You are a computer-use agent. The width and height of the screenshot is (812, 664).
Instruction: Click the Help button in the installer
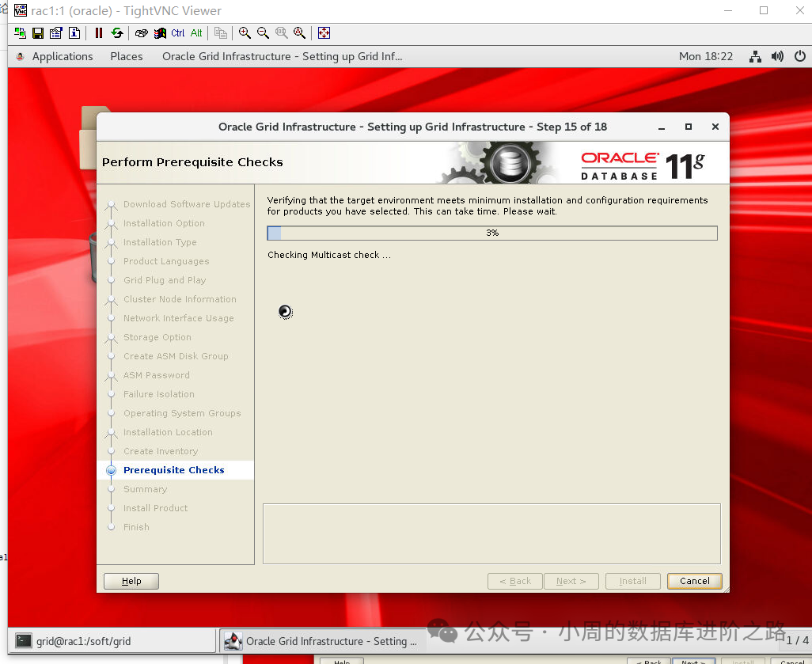(x=131, y=581)
